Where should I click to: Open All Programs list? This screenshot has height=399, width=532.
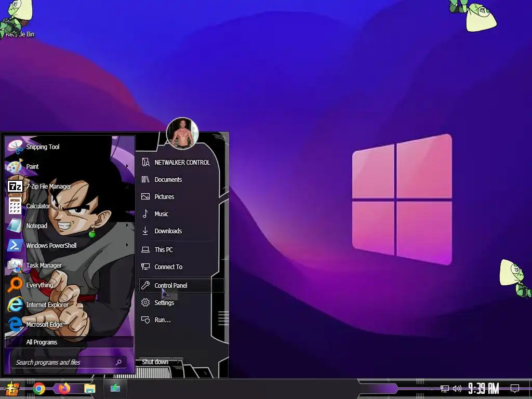tap(70, 342)
